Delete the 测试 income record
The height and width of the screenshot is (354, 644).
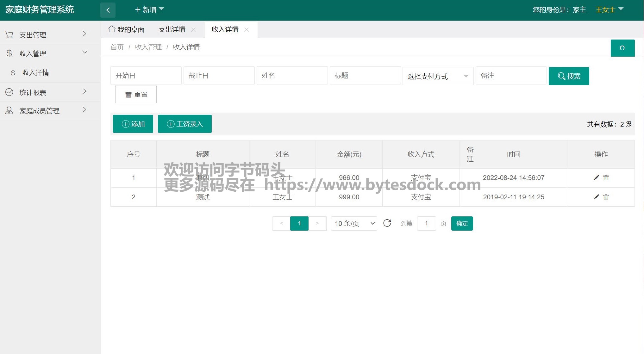click(606, 197)
